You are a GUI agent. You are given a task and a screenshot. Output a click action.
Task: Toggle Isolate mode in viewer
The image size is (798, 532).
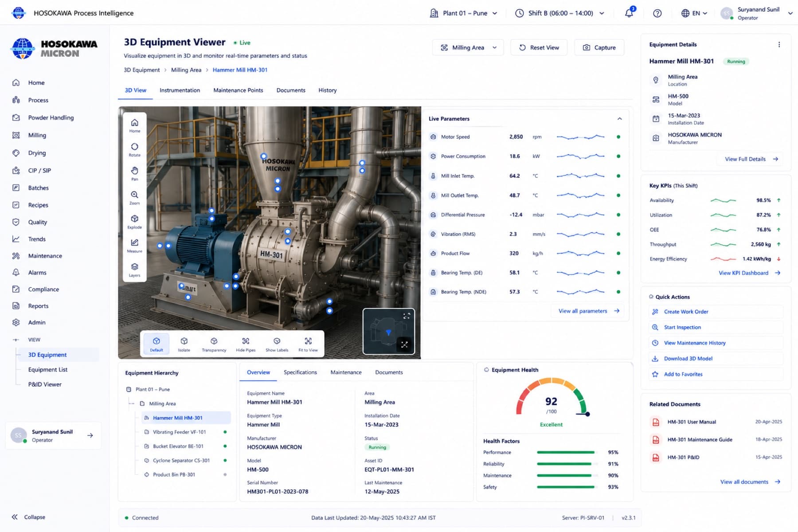[184, 344]
